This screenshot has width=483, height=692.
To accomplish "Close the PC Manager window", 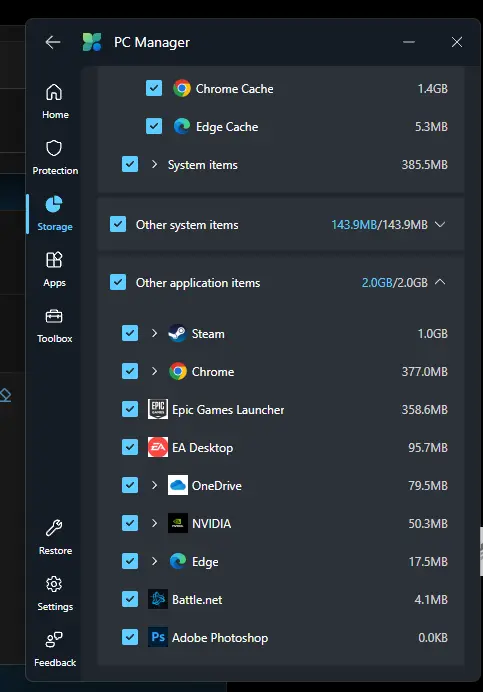I will (x=457, y=42).
